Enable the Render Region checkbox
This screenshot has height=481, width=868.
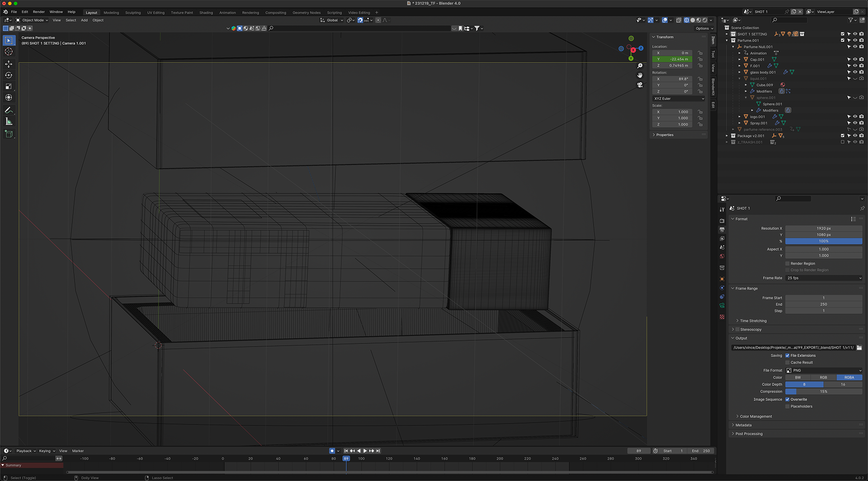pos(788,263)
